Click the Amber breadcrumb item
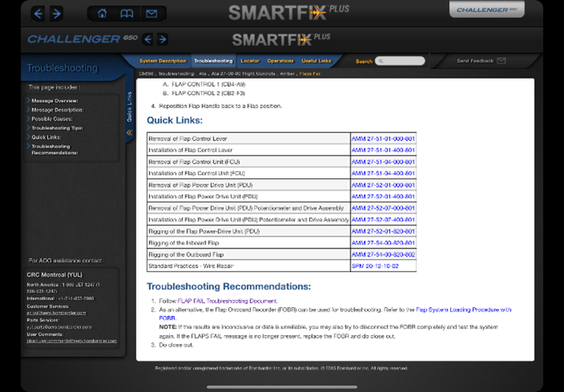This screenshot has height=392, width=564. pos(287,73)
